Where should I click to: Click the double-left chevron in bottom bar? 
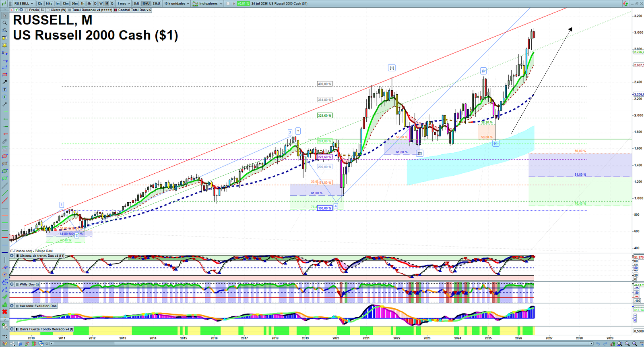[47, 344]
